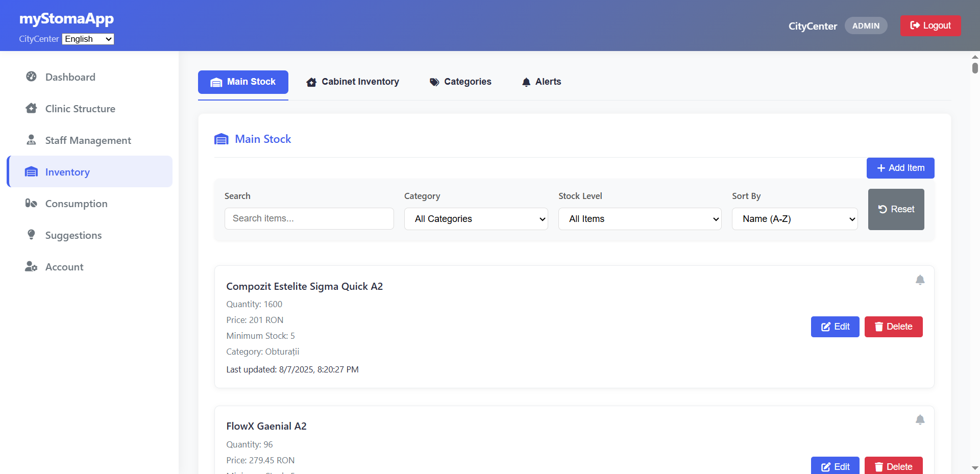
Task: Click the Account user-gear icon
Action: click(x=31, y=266)
